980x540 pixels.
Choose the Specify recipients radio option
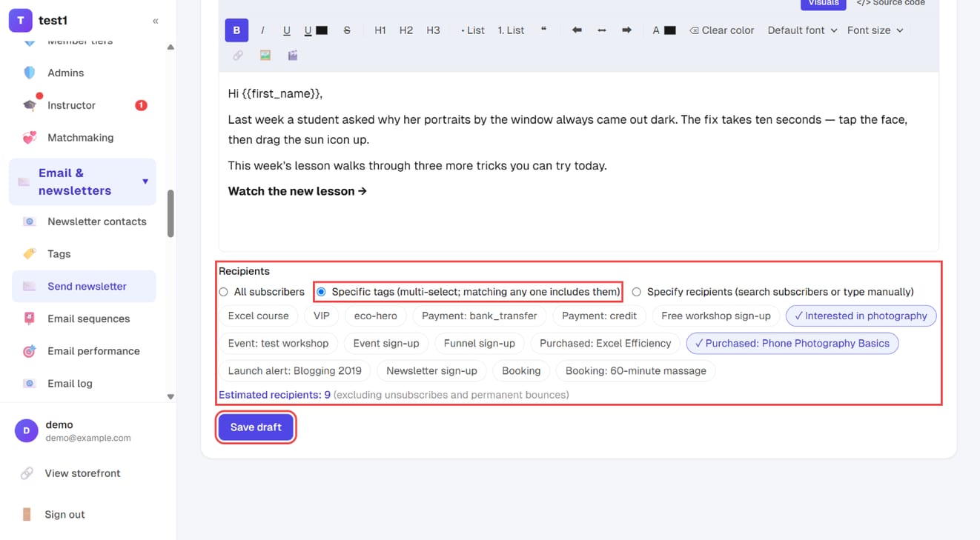(x=636, y=292)
